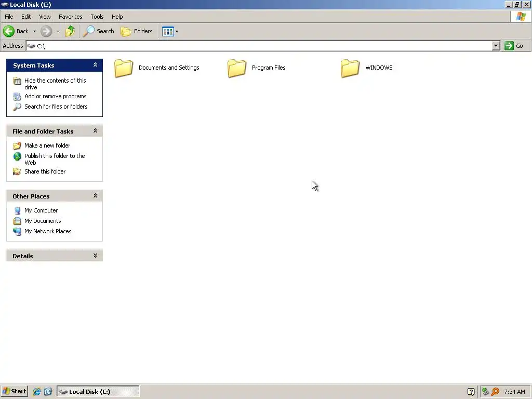Click the My Documents icon in Other Places
The width and height of the screenshot is (532, 399).
click(17, 221)
